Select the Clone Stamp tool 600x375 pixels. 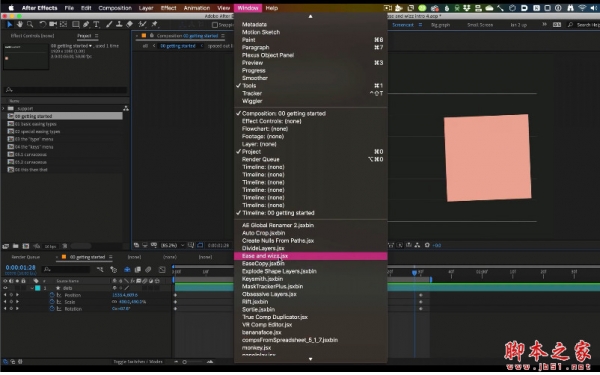pos(119,24)
